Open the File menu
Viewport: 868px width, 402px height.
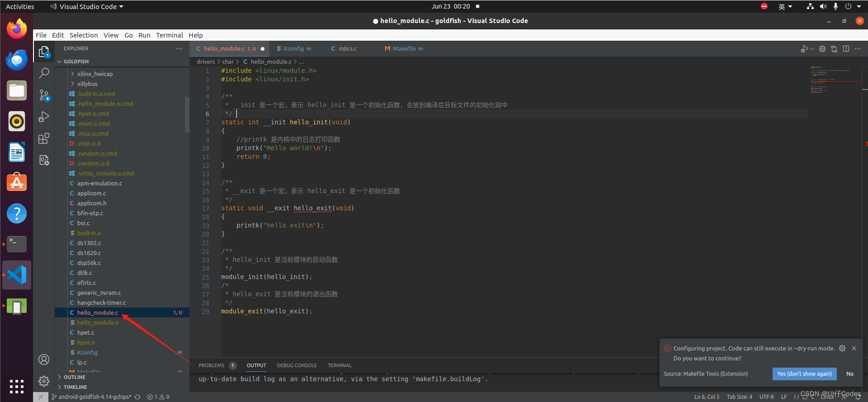[x=41, y=35]
